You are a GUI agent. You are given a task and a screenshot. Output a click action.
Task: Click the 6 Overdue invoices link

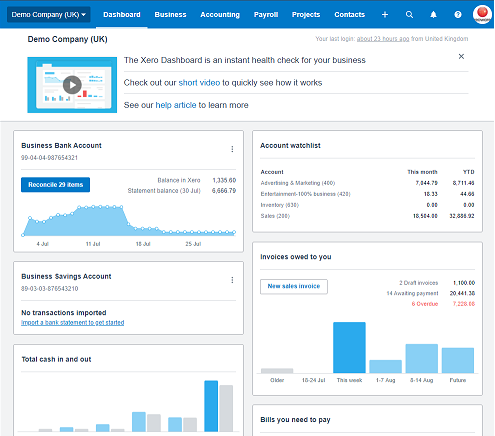click(425, 304)
